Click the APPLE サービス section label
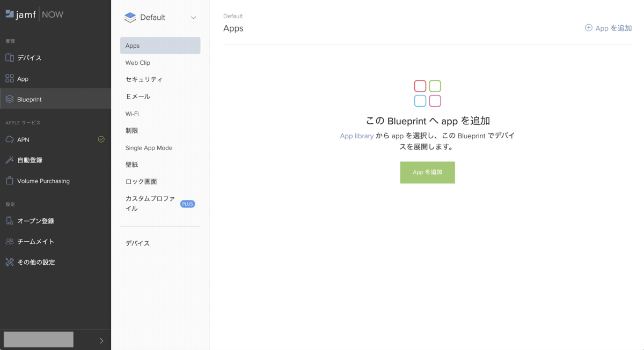This screenshot has height=350, width=644. coord(23,123)
